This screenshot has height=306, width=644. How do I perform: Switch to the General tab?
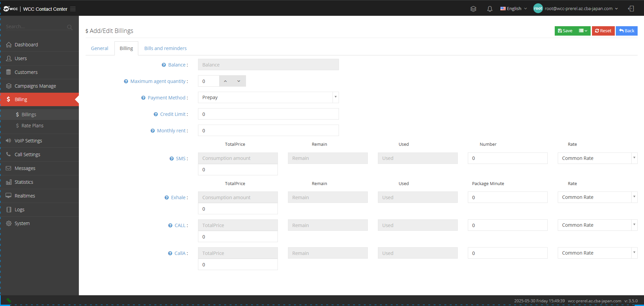pos(100,48)
